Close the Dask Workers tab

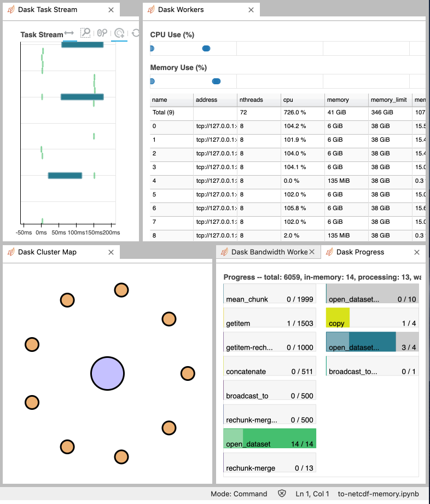click(251, 10)
